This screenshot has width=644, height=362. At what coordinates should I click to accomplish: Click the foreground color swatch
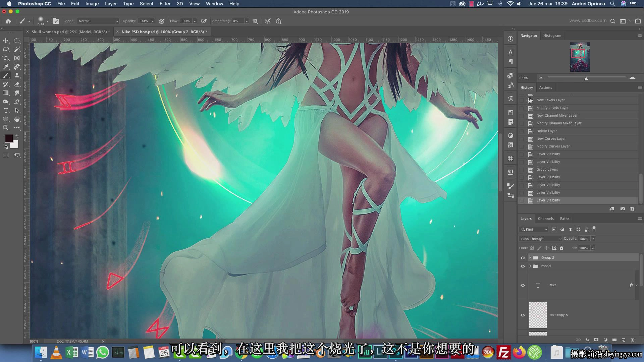click(x=9, y=138)
